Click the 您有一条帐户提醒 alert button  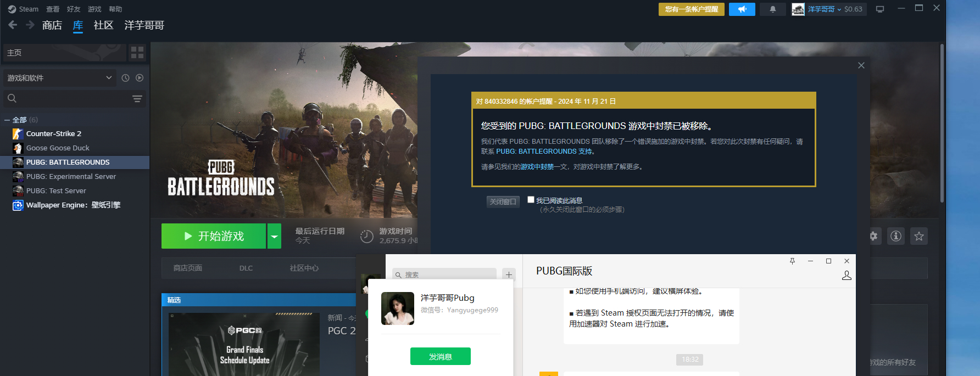coord(692,9)
